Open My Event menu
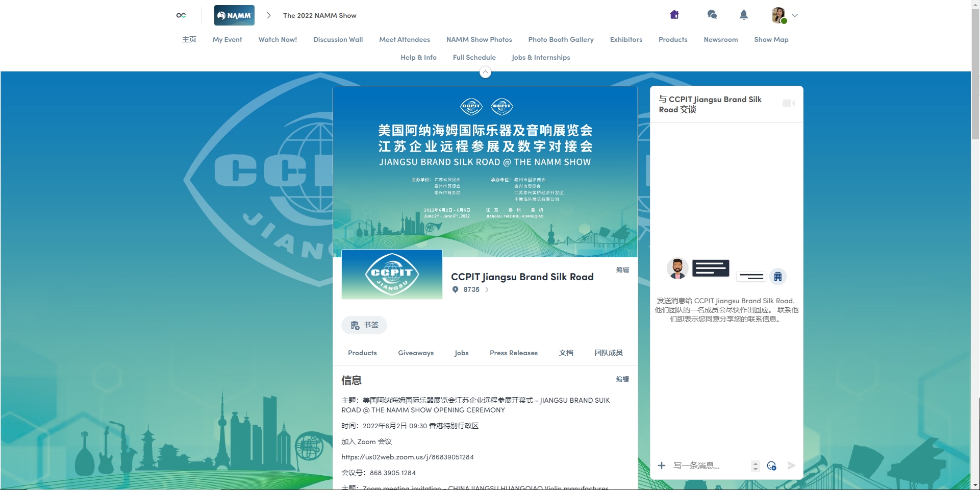Viewport: 980px width, 490px height. click(228, 39)
